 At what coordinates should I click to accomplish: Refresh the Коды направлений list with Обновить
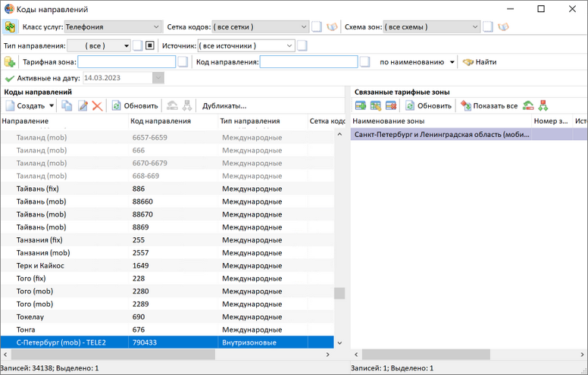pos(135,106)
